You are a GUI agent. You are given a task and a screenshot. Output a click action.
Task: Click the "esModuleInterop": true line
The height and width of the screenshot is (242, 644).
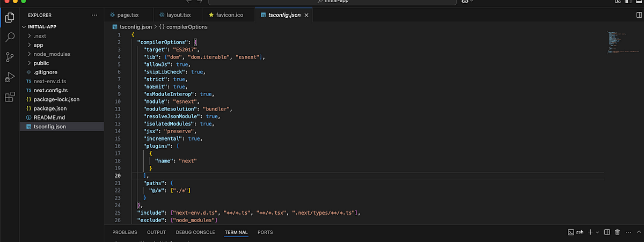point(180,94)
